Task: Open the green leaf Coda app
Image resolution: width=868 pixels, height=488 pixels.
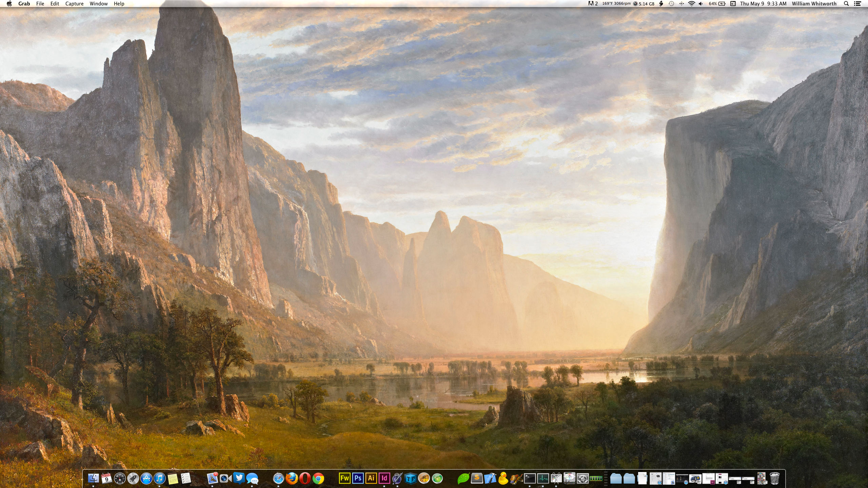Action: tap(463, 478)
